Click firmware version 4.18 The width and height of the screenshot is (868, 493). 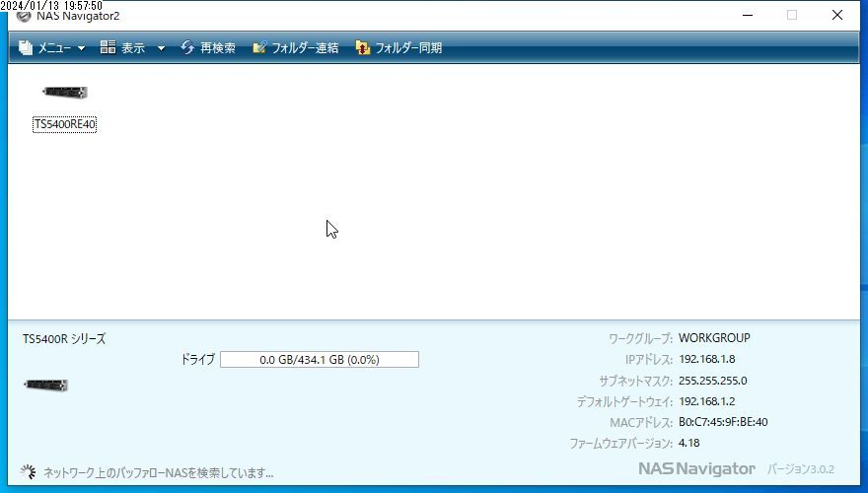point(689,443)
